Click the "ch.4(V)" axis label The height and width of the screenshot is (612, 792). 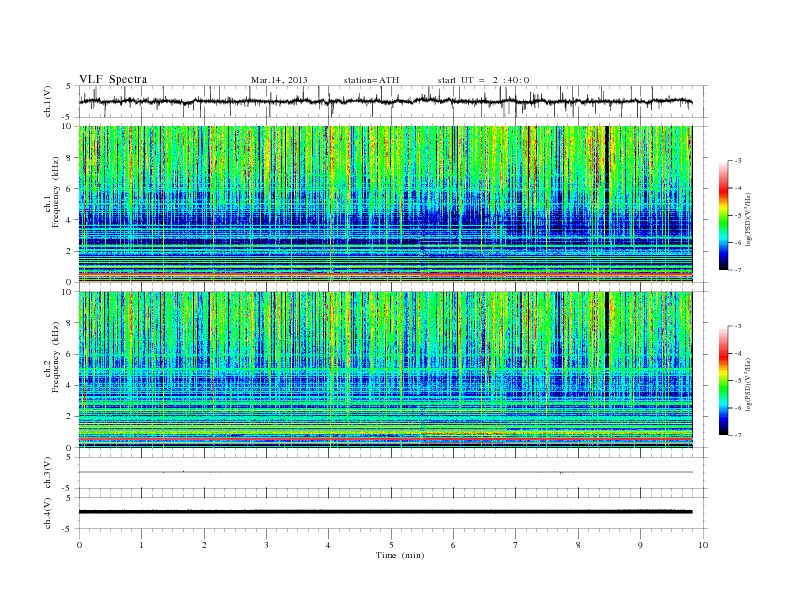(48, 513)
